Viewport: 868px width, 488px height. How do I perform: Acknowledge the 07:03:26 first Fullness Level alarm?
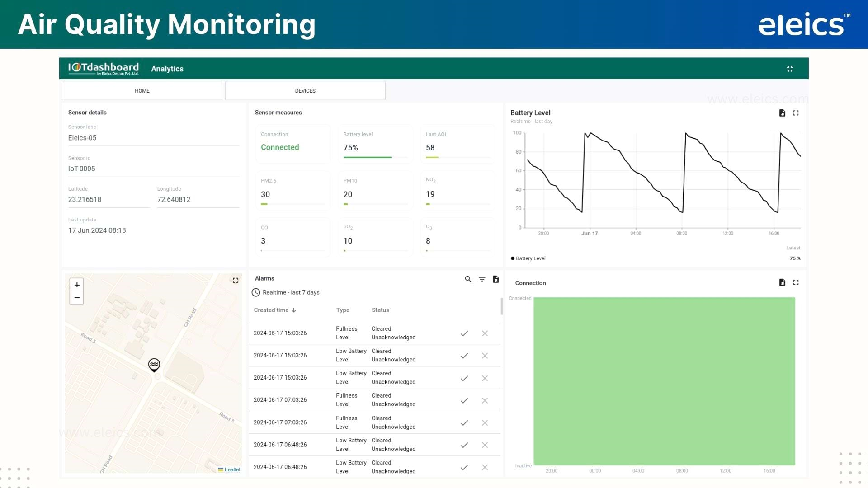[464, 400]
